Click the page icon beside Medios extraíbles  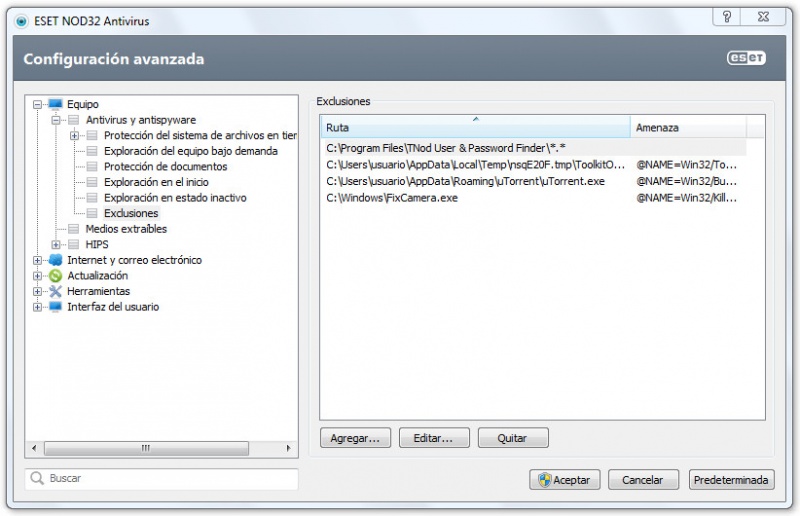(73, 229)
